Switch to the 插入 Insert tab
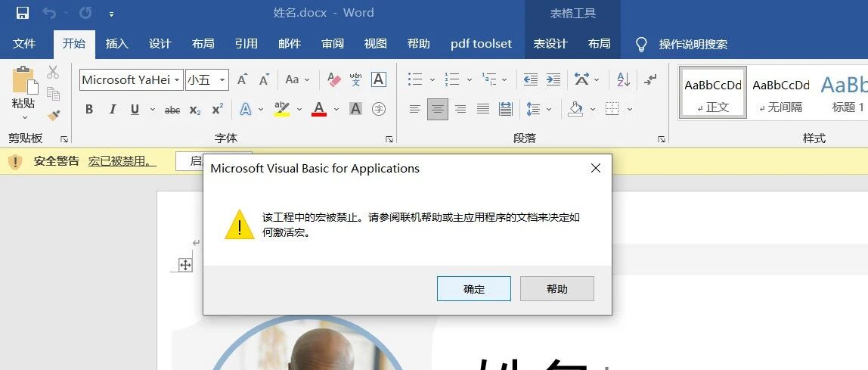The height and width of the screenshot is (370, 868). (116, 45)
